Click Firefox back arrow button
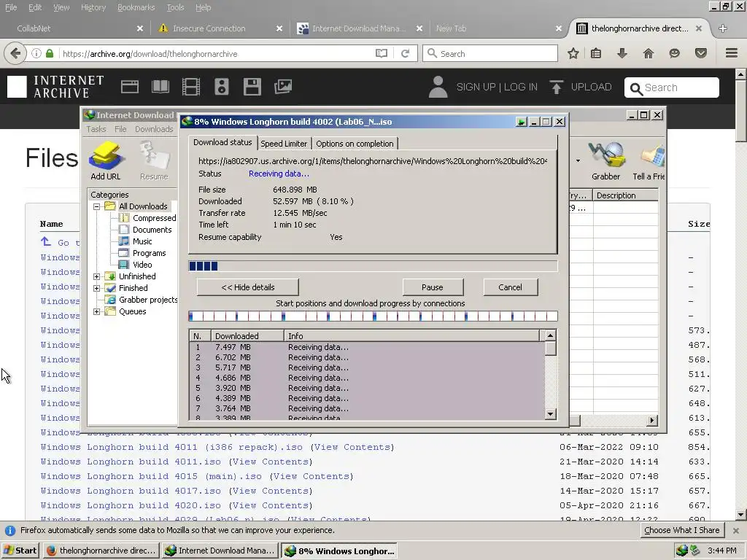Image resolution: width=747 pixels, height=560 pixels. pos(15,53)
